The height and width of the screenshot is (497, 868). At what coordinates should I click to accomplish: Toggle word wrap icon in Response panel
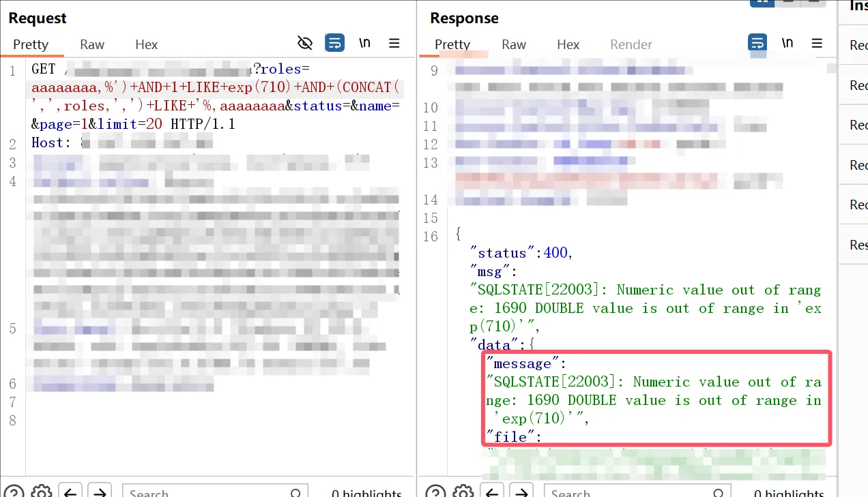coord(757,43)
